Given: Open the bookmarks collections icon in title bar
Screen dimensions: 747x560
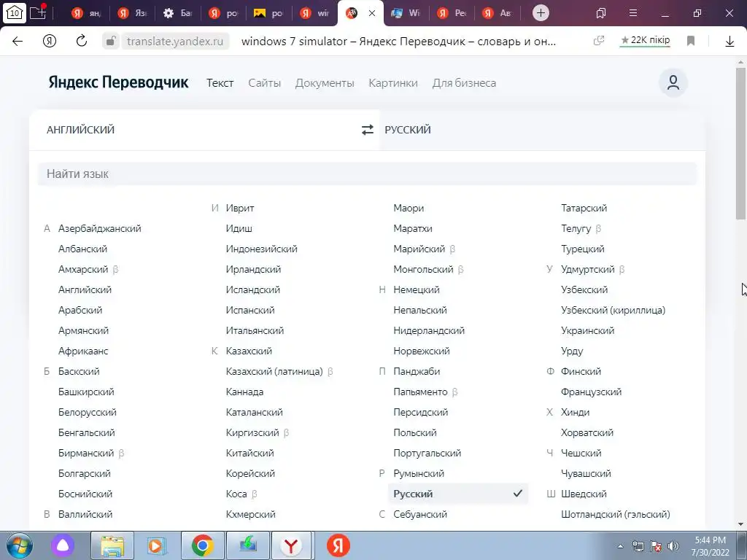Looking at the screenshot, I should pos(601,13).
